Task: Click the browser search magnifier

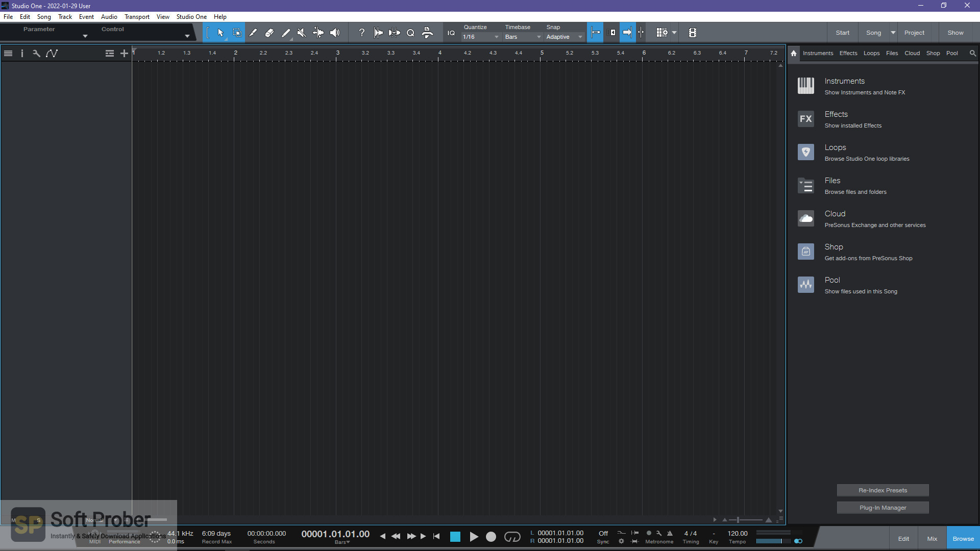Action: coord(973,53)
